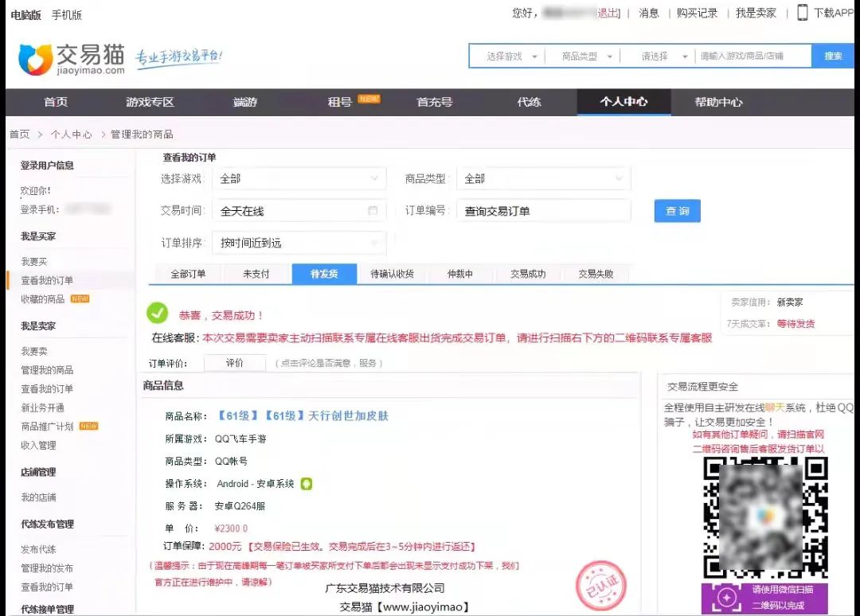Open 收藏的商品 in sidebar
The image size is (860, 616).
[43, 299]
